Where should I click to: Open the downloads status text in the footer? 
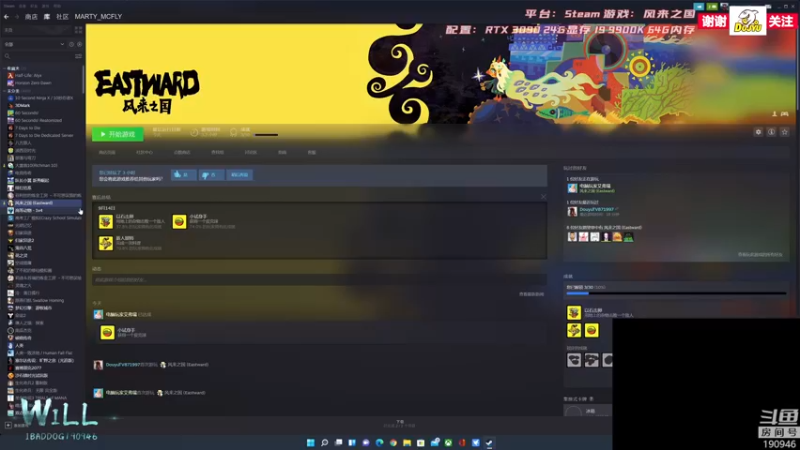[x=399, y=423]
